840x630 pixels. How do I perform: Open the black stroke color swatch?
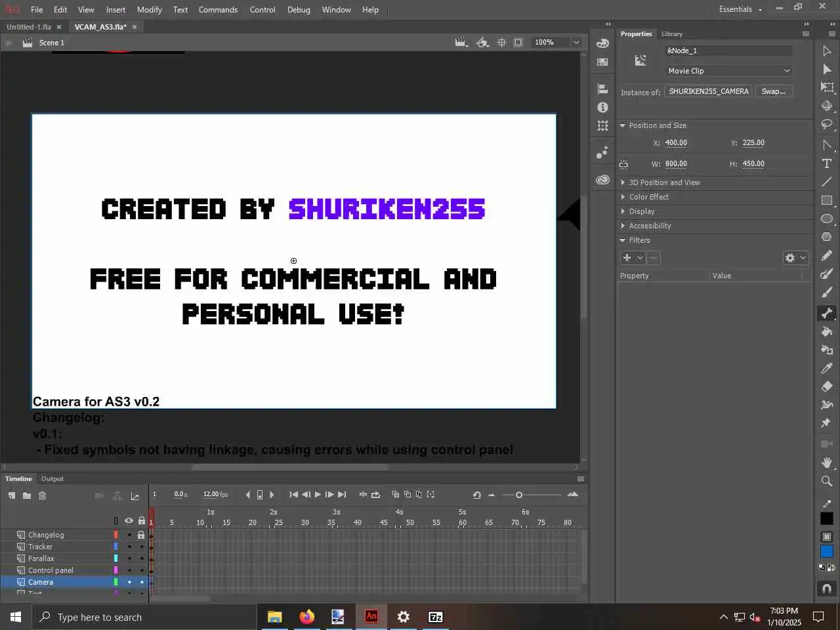click(827, 518)
